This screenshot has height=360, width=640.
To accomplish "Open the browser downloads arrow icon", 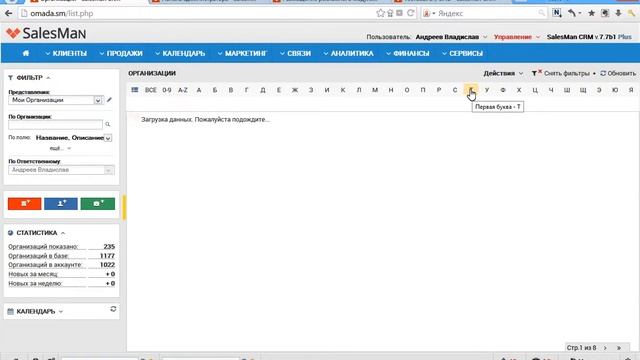I will [618, 13].
